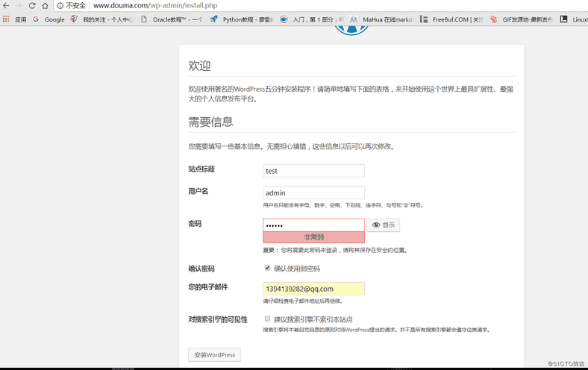Open the Apps grid bookmark icon
The width and height of the screenshot is (588, 370).
6,19
